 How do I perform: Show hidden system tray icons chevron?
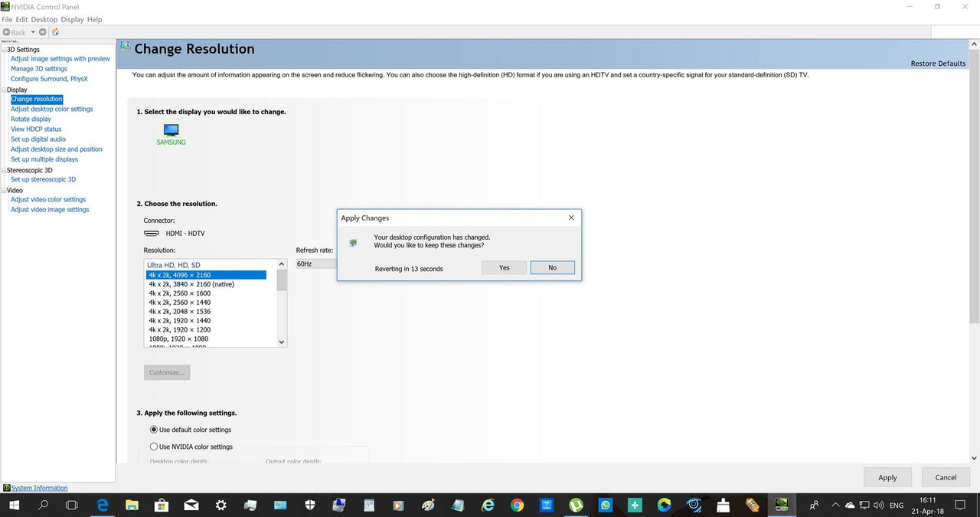tap(835, 506)
